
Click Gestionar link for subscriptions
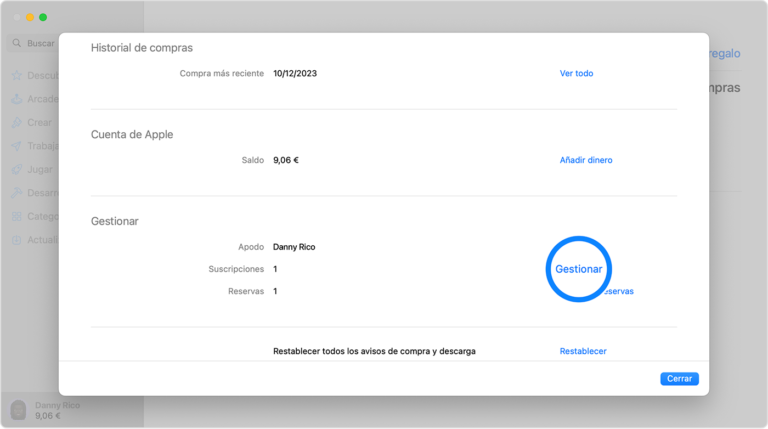[x=579, y=269]
